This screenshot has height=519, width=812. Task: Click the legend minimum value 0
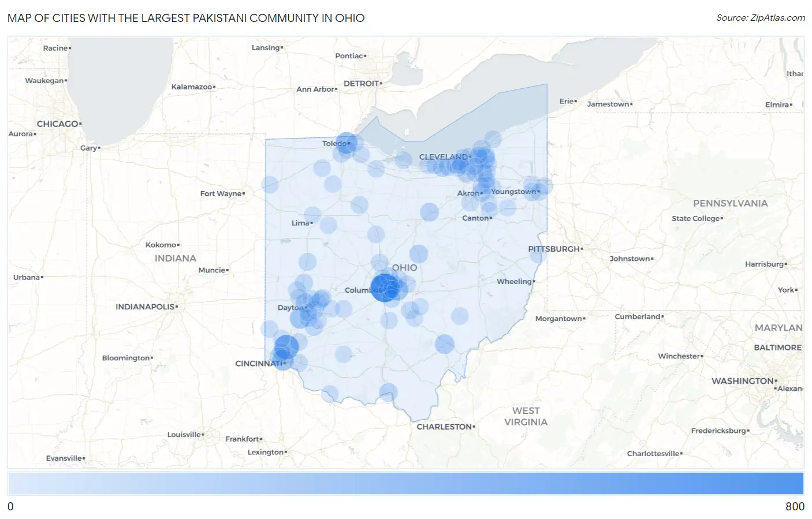point(10,506)
